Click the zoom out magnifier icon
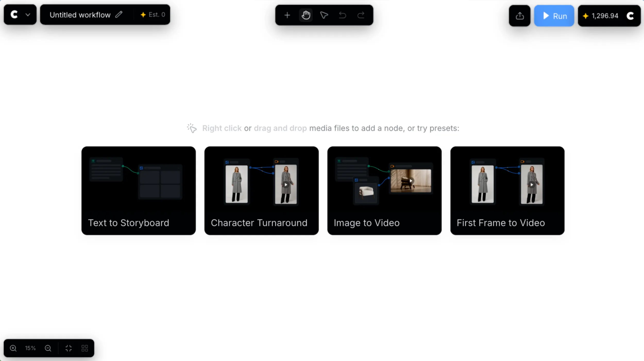 tap(48, 348)
